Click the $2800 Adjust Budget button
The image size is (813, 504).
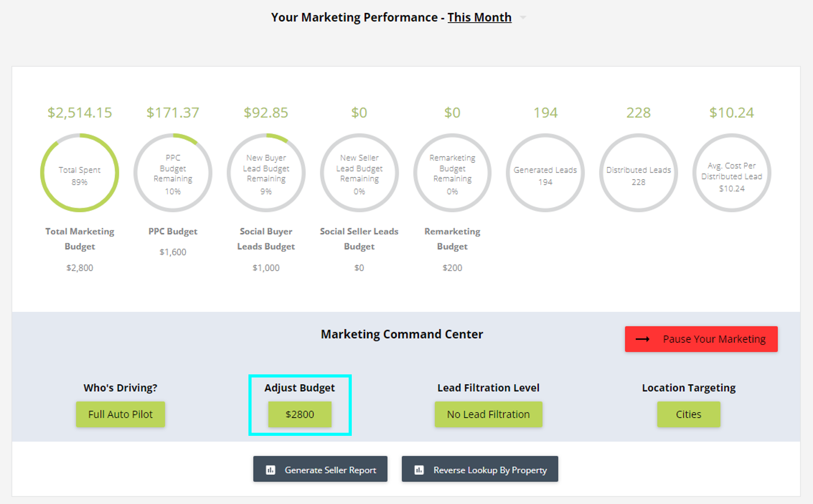tap(300, 414)
